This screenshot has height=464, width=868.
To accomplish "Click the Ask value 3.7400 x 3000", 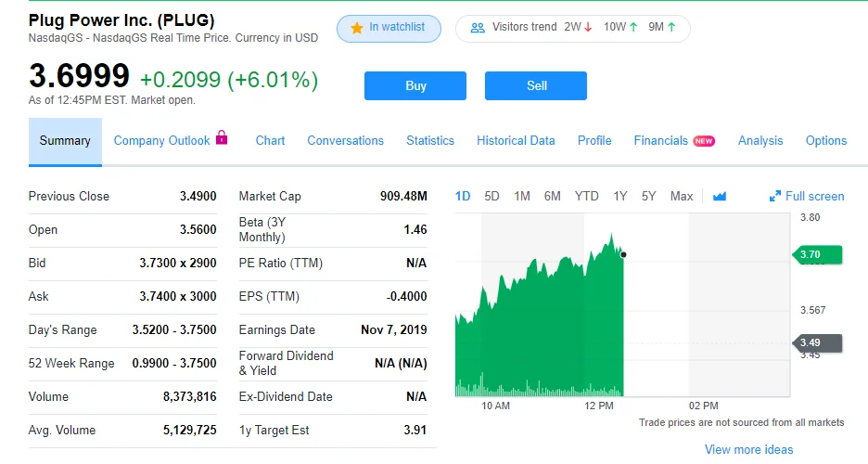I will (x=178, y=296).
